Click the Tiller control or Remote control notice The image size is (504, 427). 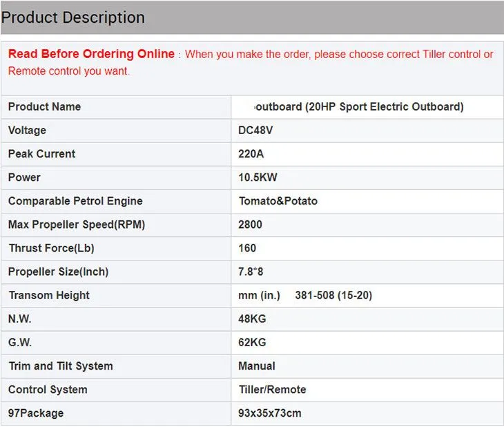coord(338,55)
